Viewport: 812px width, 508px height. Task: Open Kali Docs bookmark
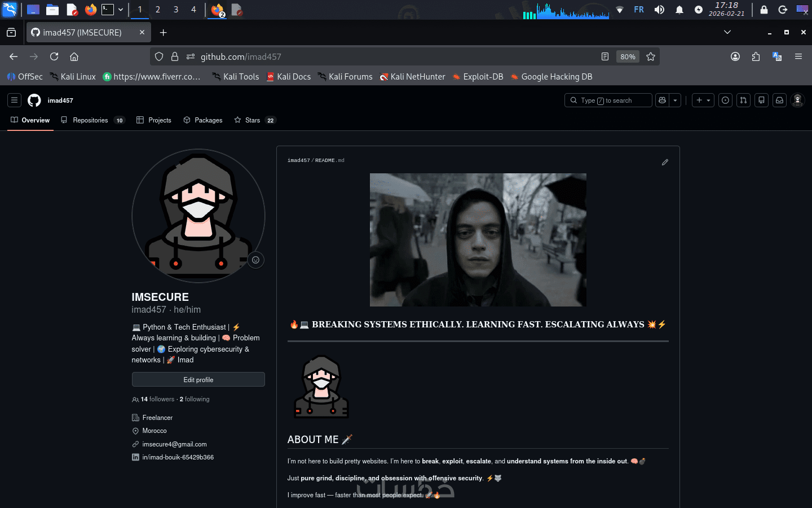pyautogui.click(x=288, y=77)
